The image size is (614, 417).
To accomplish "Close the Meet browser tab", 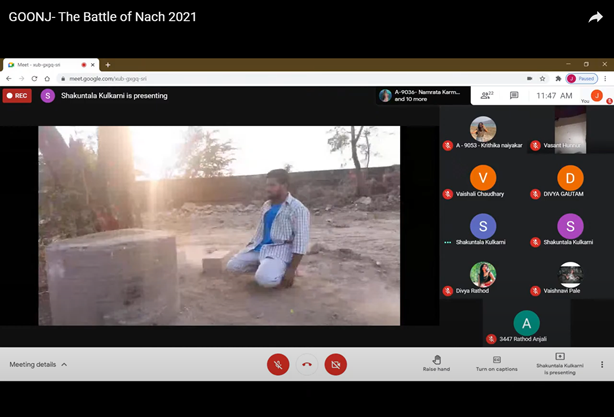I will 93,65.
